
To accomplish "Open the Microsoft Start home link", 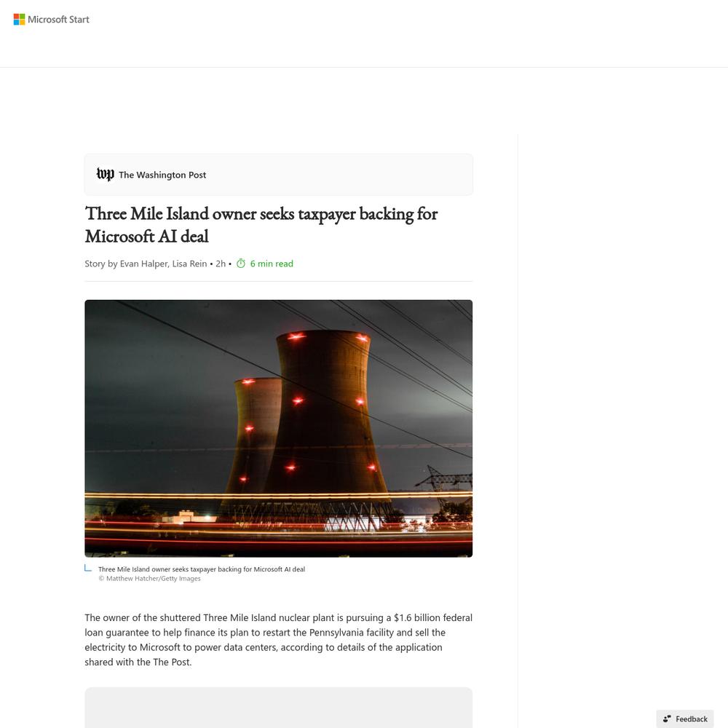I will click(51, 20).
